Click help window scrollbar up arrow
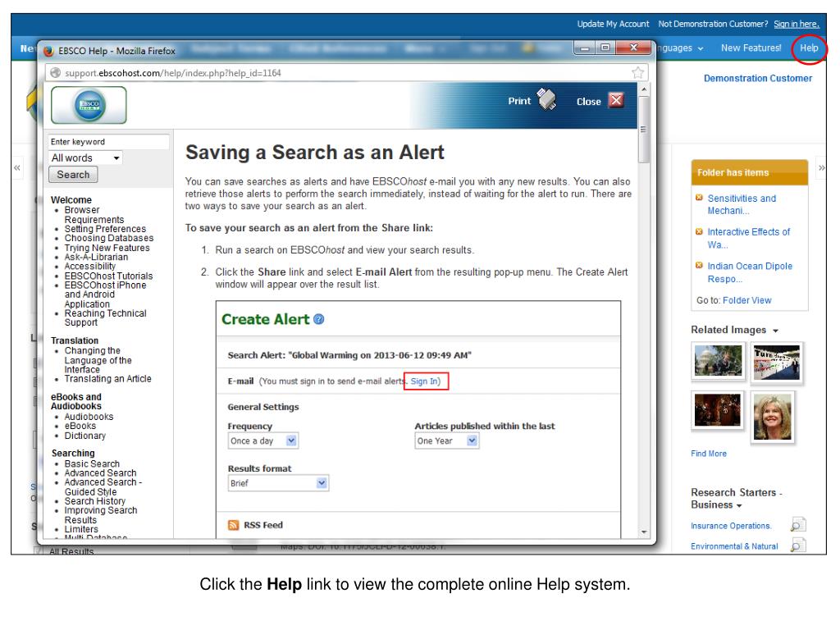 point(644,89)
